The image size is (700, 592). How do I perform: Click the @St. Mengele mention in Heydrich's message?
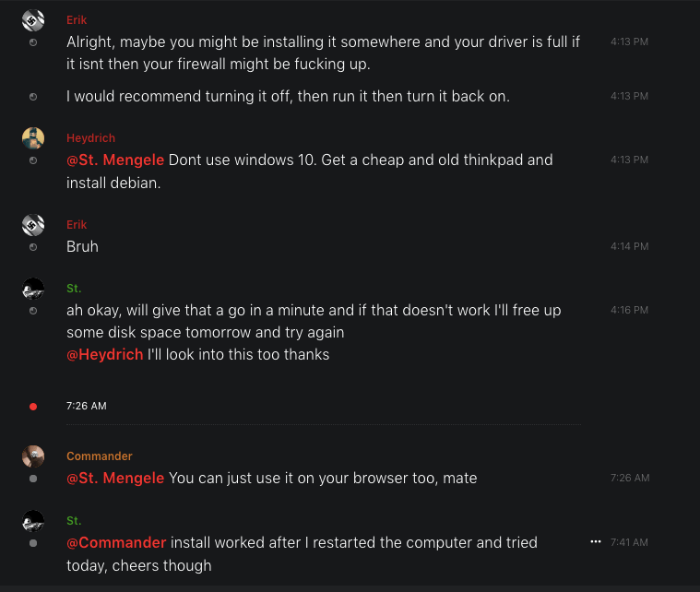(x=115, y=160)
